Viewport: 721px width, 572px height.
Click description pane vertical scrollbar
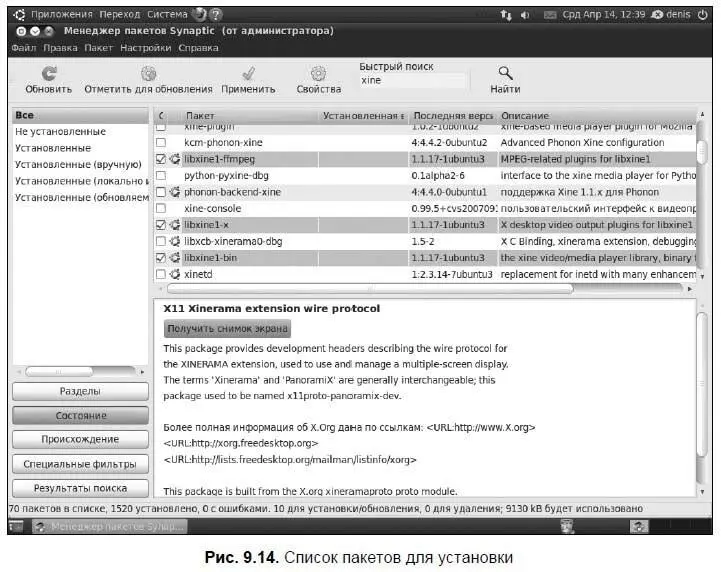pyautogui.click(x=702, y=384)
